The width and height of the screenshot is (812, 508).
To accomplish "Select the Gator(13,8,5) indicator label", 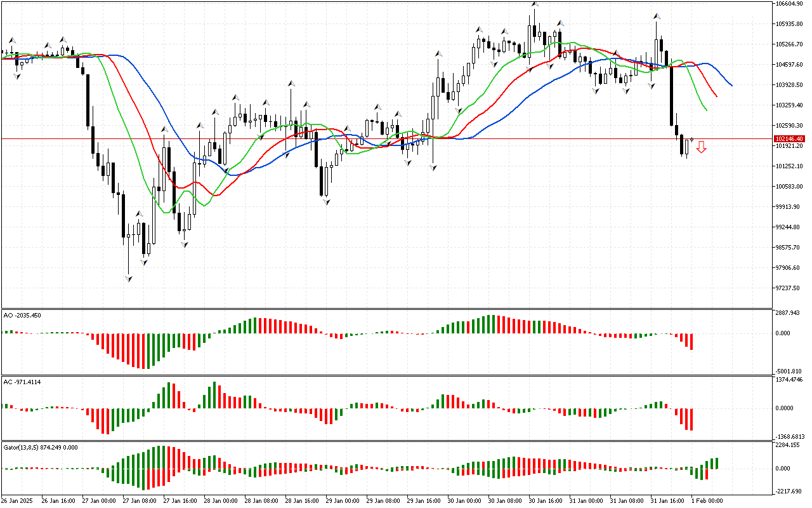I will coord(40,447).
